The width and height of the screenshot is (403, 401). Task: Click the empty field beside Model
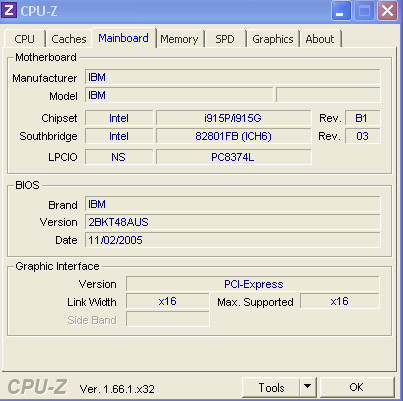pyautogui.click(x=328, y=95)
